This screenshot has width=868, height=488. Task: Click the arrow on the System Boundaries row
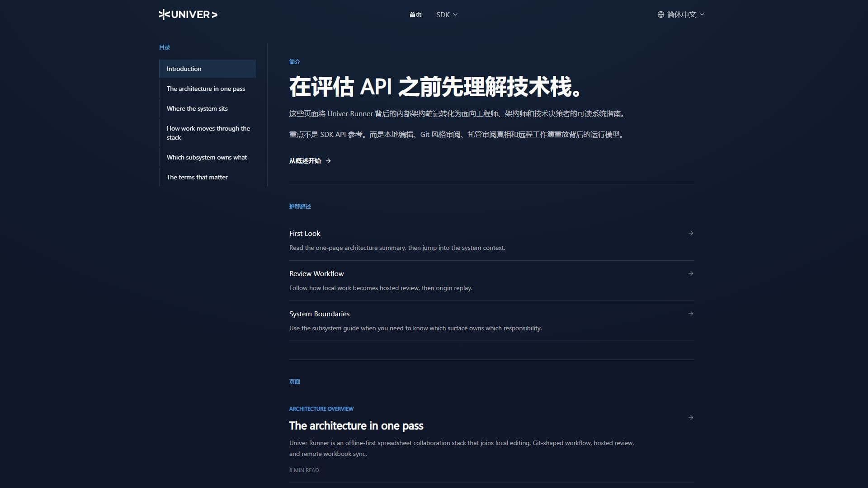click(691, 314)
